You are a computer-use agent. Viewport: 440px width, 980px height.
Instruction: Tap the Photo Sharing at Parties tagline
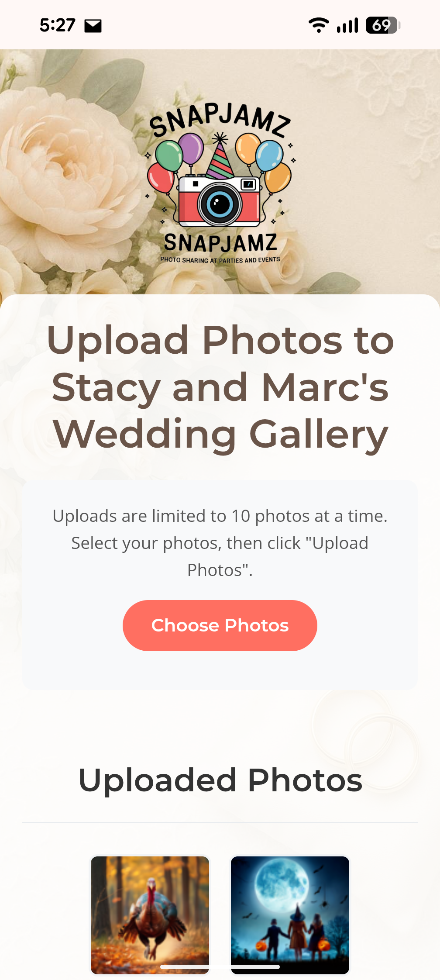click(220, 260)
